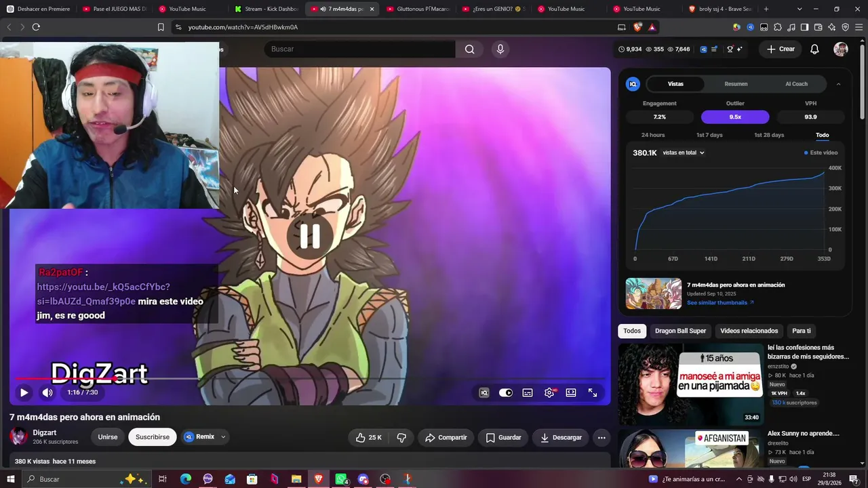
Task: Open YouTube notifications bell
Action: pyautogui.click(x=815, y=49)
